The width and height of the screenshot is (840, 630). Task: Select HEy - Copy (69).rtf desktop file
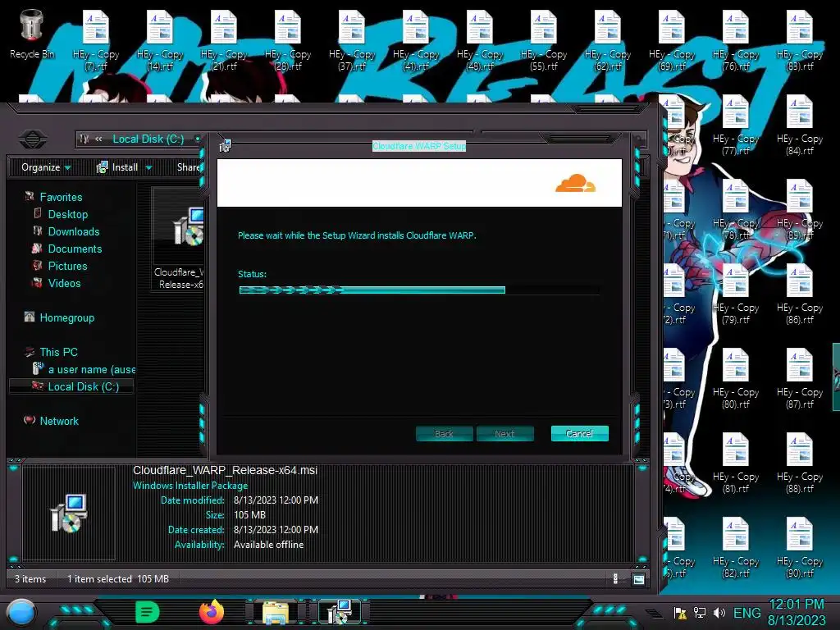672,42
